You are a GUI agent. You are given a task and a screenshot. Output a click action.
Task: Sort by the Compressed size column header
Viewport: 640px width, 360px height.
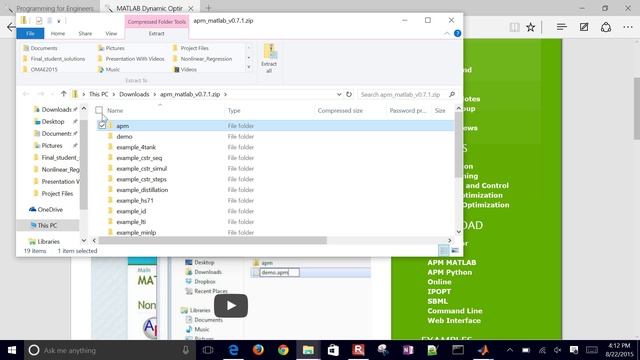click(x=340, y=111)
